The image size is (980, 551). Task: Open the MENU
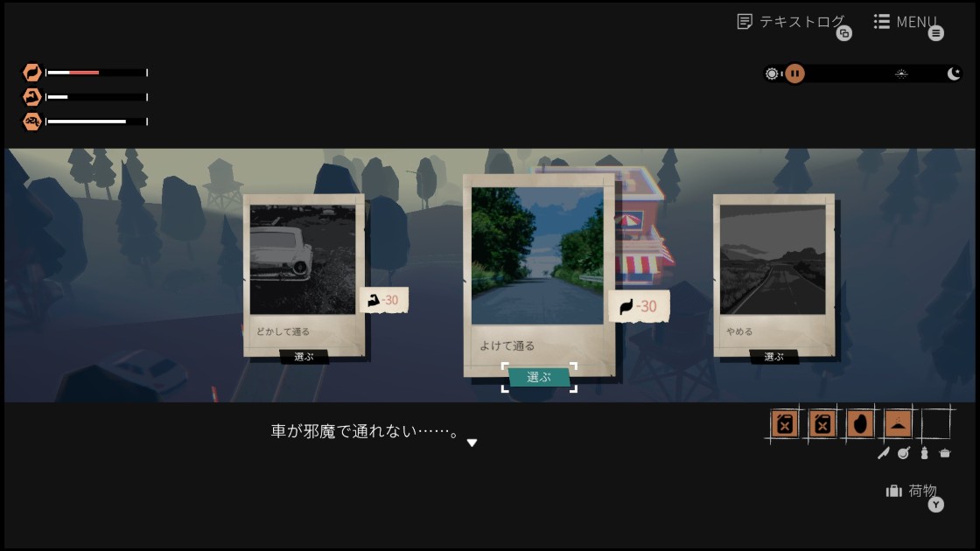click(x=916, y=22)
